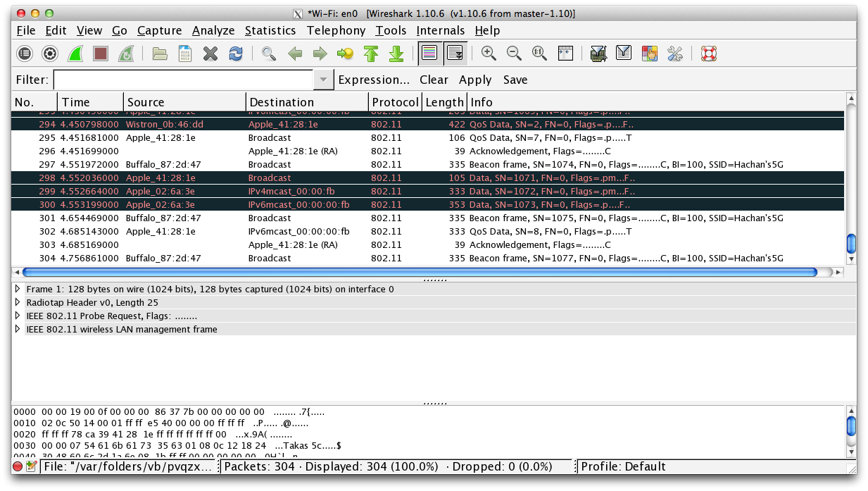This screenshot has height=491, width=868.
Task: Expand the Radiotap Header v0 section
Action: point(18,302)
